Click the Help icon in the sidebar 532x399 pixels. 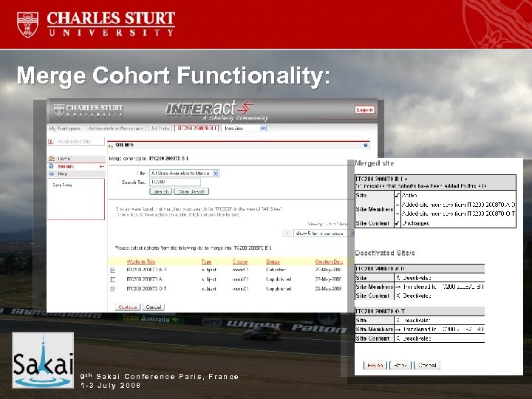point(52,174)
